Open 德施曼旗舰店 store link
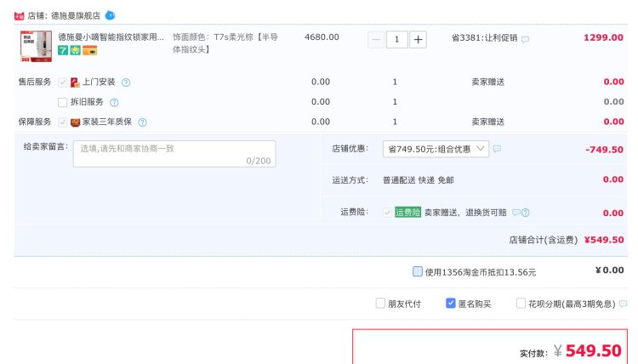 click(75, 16)
